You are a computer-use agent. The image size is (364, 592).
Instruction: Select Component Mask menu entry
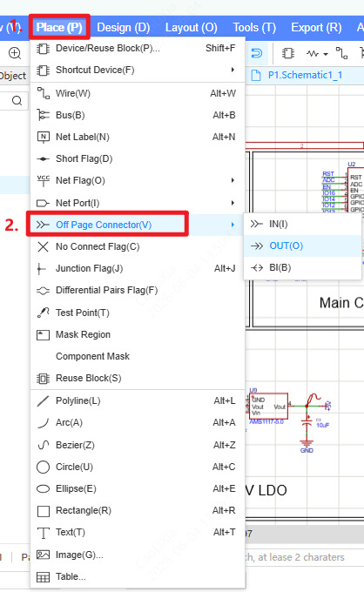coord(138,356)
